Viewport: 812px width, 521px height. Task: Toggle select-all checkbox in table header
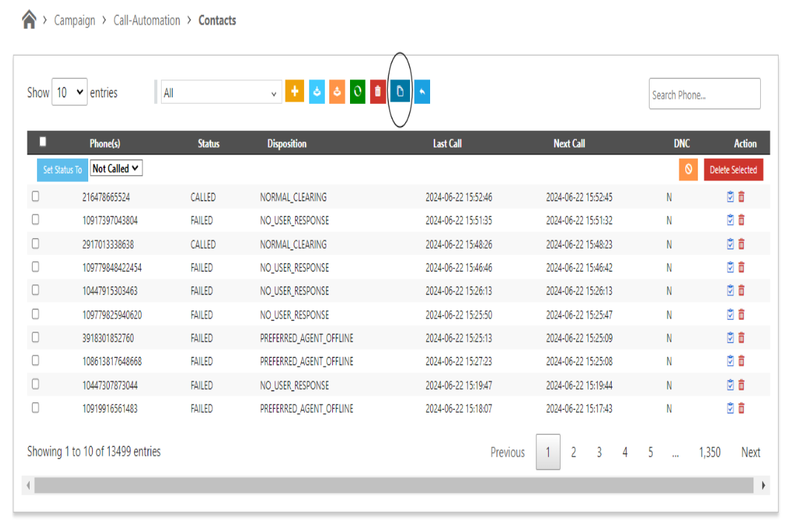point(43,142)
